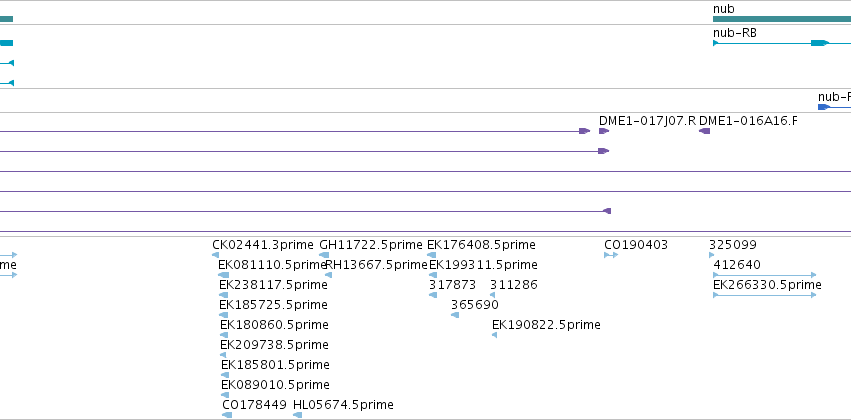Click the CO178449 EST feature

227,415
